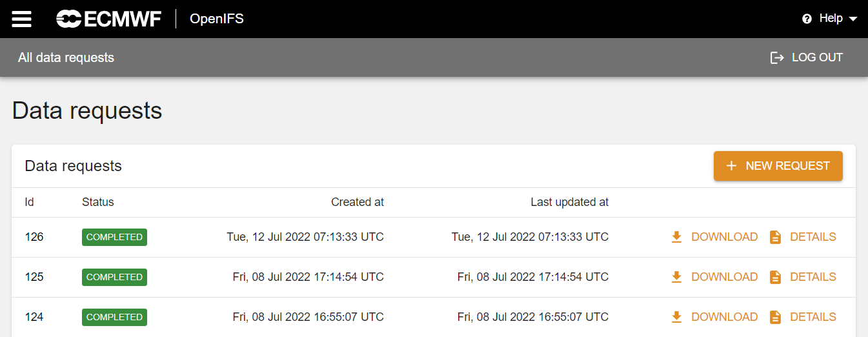This screenshot has height=337, width=868.
Task: Click download icon for request 124
Action: pyautogui.click(x=676, y=317)
